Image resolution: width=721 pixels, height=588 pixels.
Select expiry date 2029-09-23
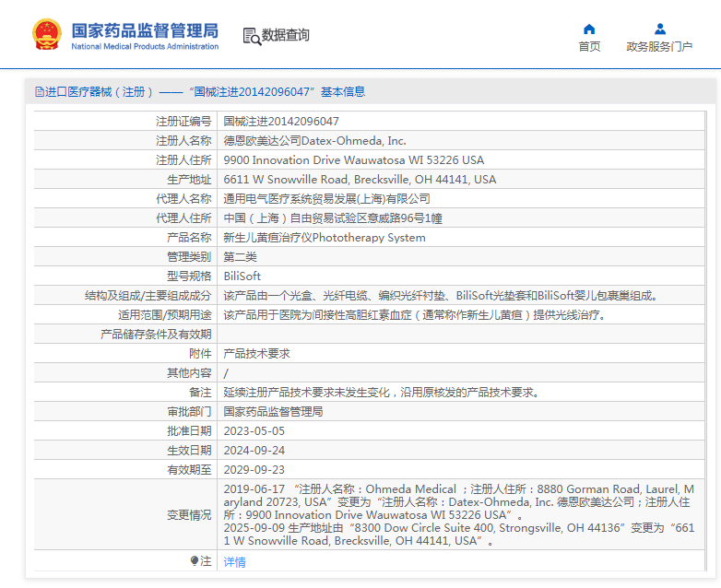[x=254, y=469]
